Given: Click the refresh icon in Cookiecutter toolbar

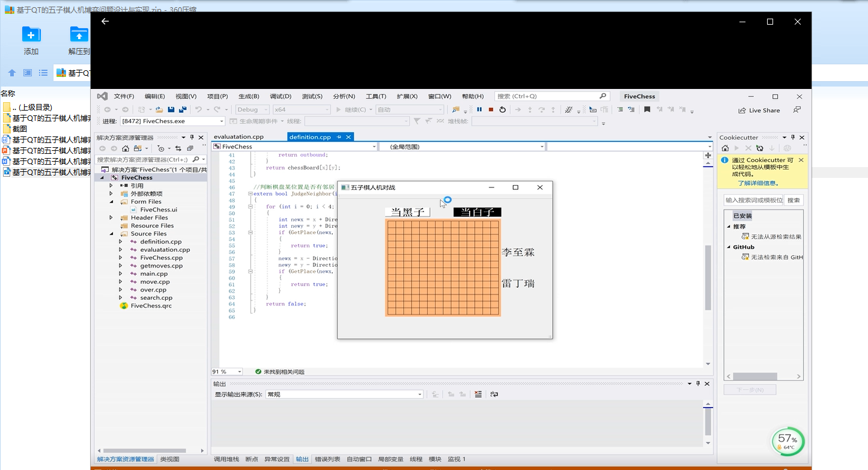Looking at the screenshot, I should tap(760, 148).
